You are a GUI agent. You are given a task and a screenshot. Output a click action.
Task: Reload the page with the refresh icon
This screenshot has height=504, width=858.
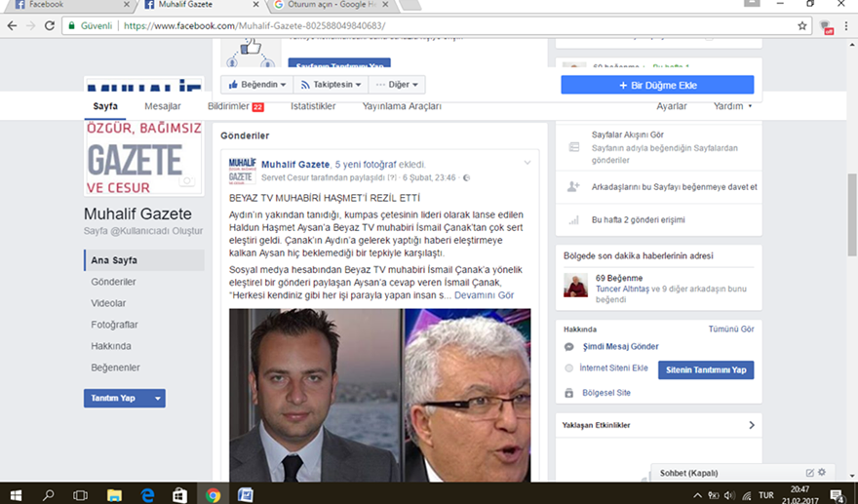50,25
